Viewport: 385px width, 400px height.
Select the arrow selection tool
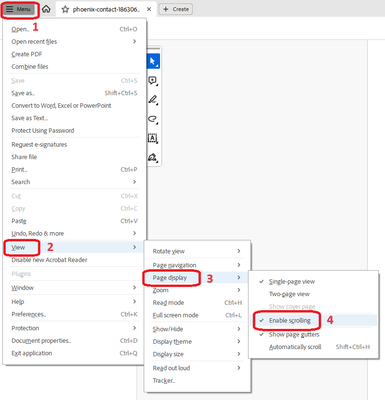[153, 61]
